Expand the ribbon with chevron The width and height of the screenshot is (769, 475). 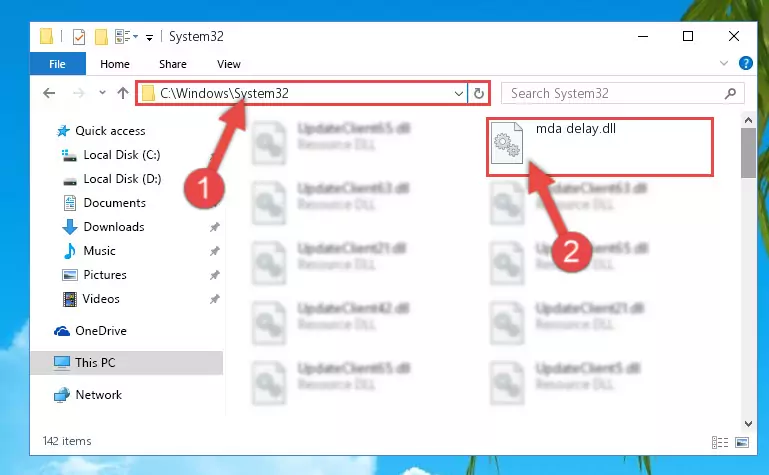tap(723, 63)
